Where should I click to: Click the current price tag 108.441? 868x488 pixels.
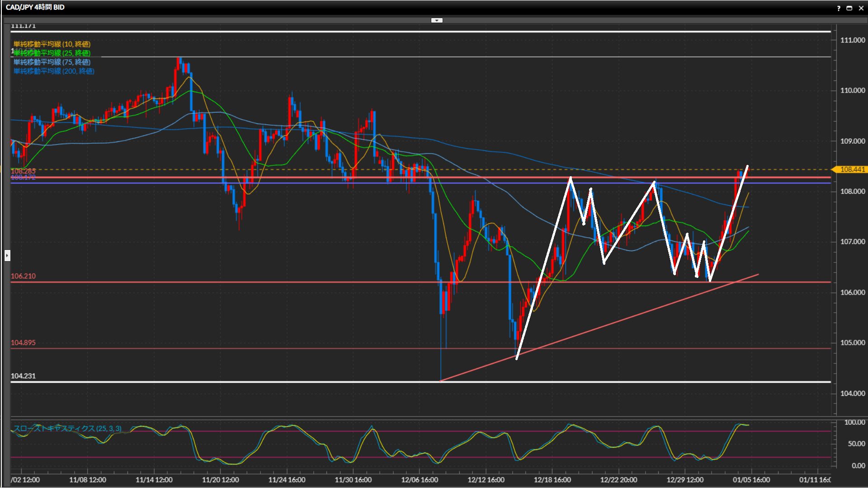pyautogui.click(x=852, y=169)
